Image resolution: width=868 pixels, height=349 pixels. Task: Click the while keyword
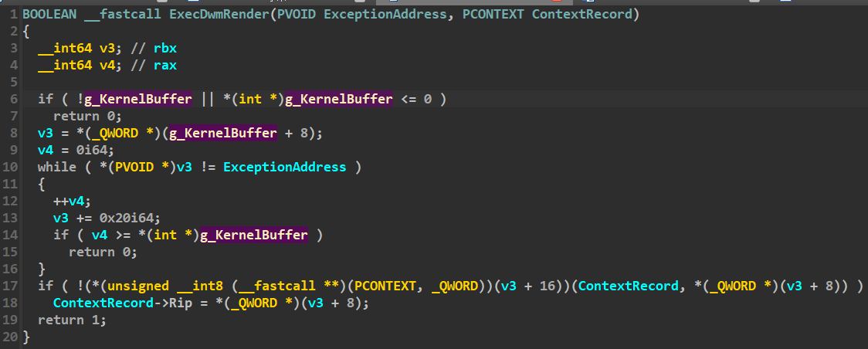pos(57,167)
